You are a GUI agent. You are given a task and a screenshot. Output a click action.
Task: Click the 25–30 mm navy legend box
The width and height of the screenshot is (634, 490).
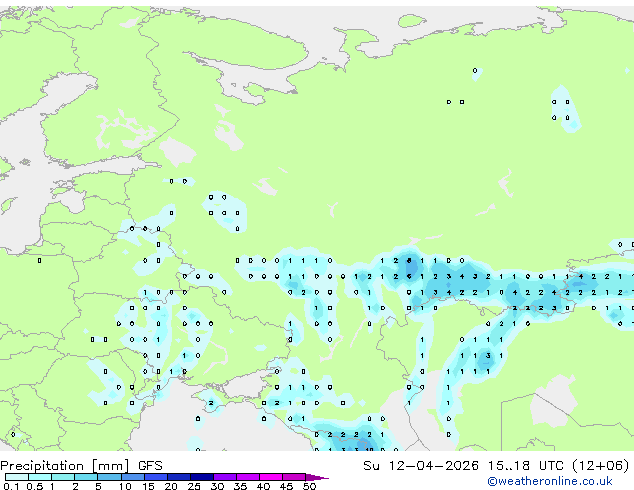(202, 477)
